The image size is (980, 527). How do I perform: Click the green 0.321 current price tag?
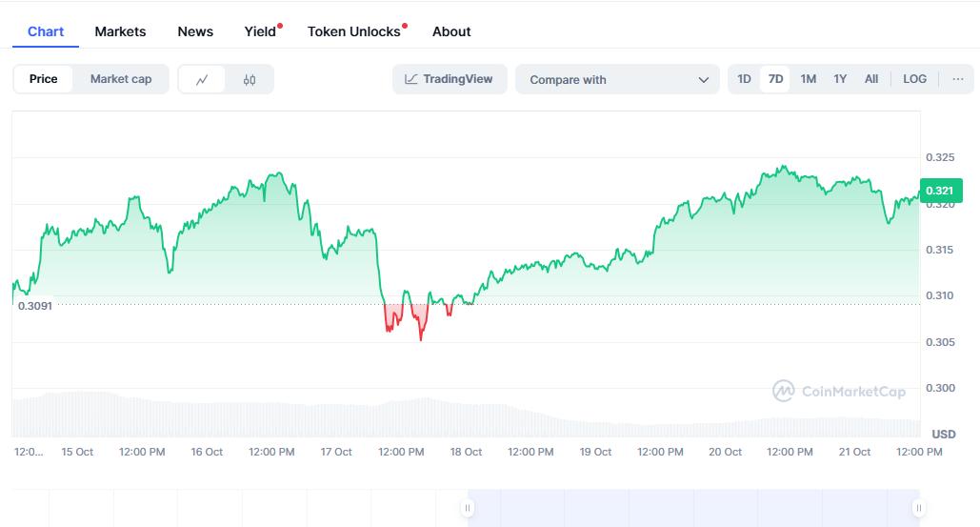coord(941,191)
